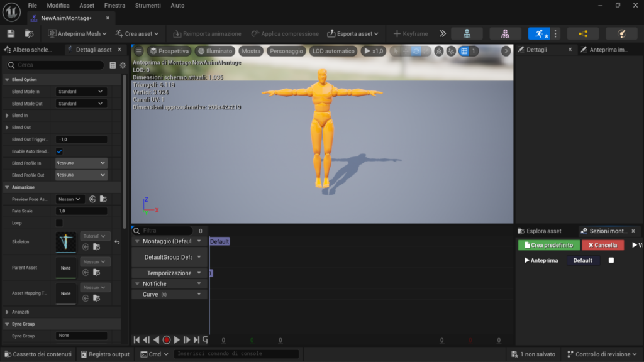This screenshot has height=362, width=644.
Task: Click the red Cancella button
Action: pyautogui.click(x=602, y=245)
